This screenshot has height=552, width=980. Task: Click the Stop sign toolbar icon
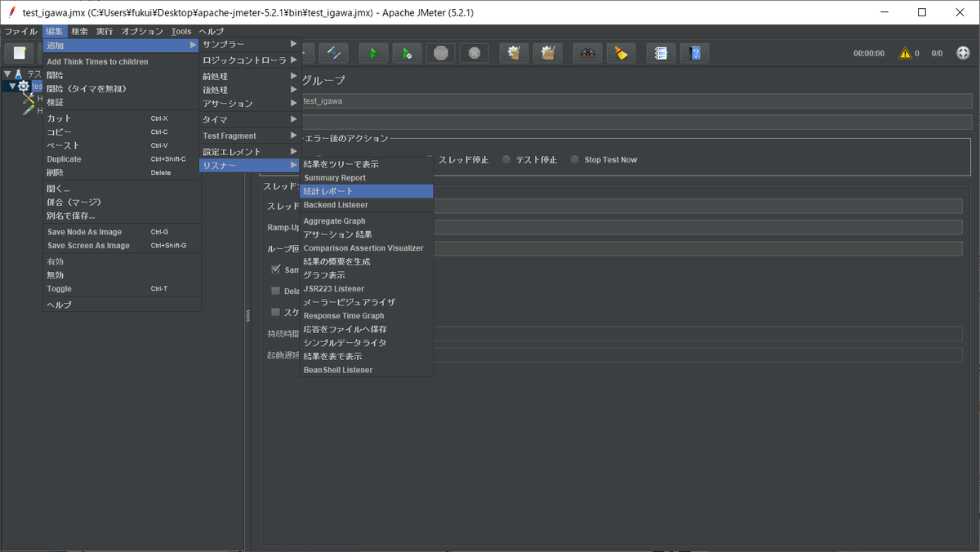[441, 53]
